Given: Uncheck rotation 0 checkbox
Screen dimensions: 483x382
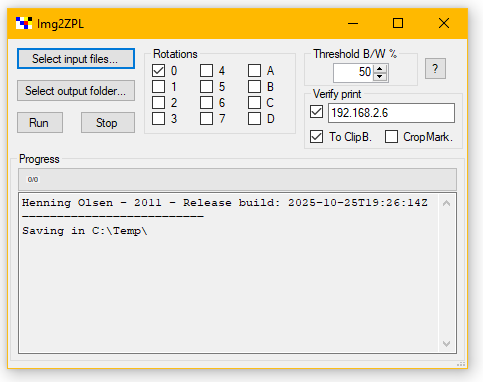Looking at the screenshot, I should coord(159,71).
